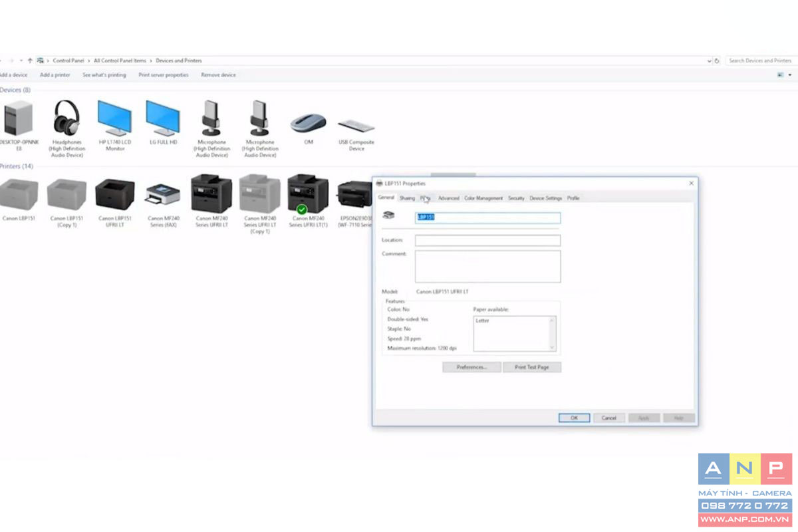The width and height of the screenshot is (798, 532).
Task: Click the Devices and Printers breadcrumb
Action: click(179, 61)
